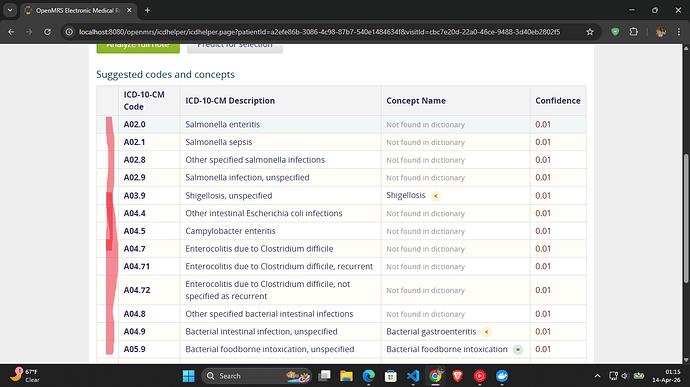
Task: Click the Predict for selection button
Action: (235, 47)
